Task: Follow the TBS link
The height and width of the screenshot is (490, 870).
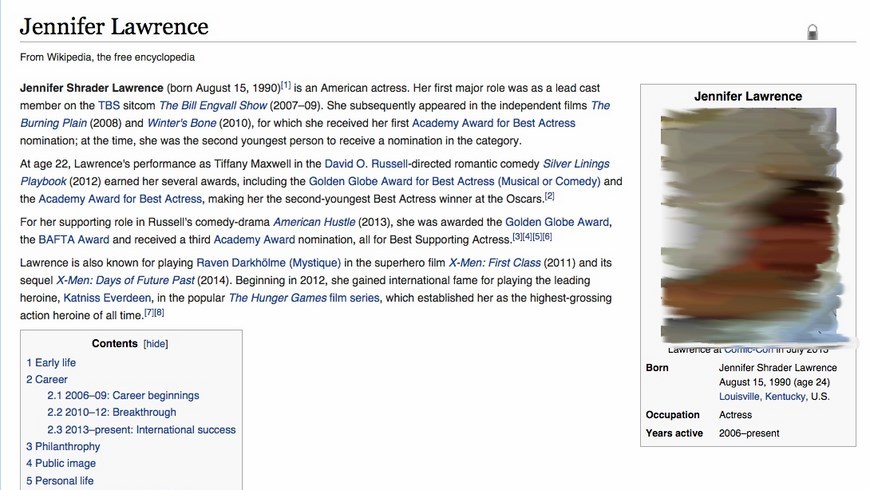Action: (x=109, y=105)
